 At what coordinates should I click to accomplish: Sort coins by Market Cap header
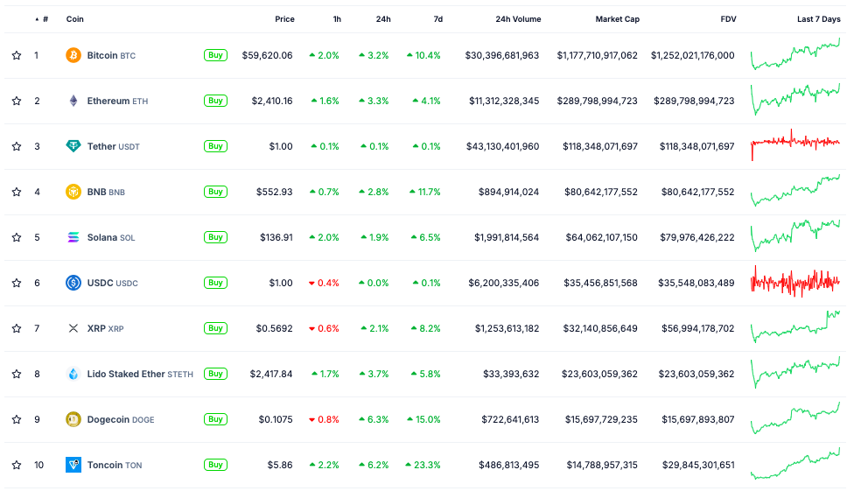pos(617,19)
